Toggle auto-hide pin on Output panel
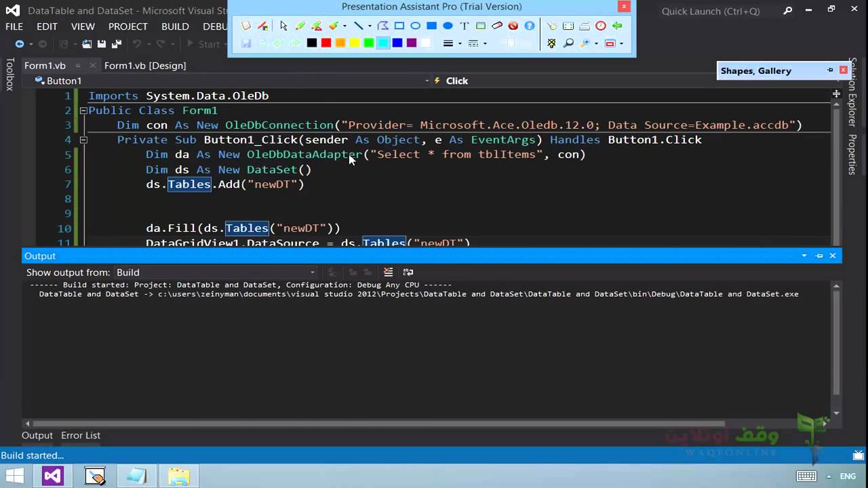This screenshot has width=868, height=488. 819,256
